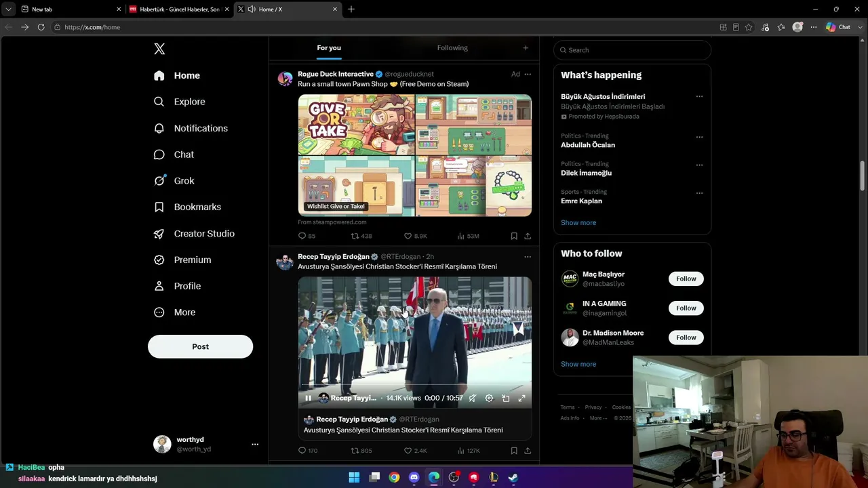Add a new timeline tab with plus icon
868x488 pixels.
pos(526,48)
